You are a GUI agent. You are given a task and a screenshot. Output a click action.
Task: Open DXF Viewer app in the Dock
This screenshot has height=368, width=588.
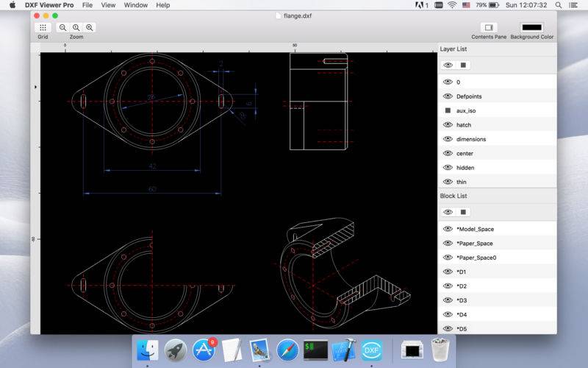371,350
